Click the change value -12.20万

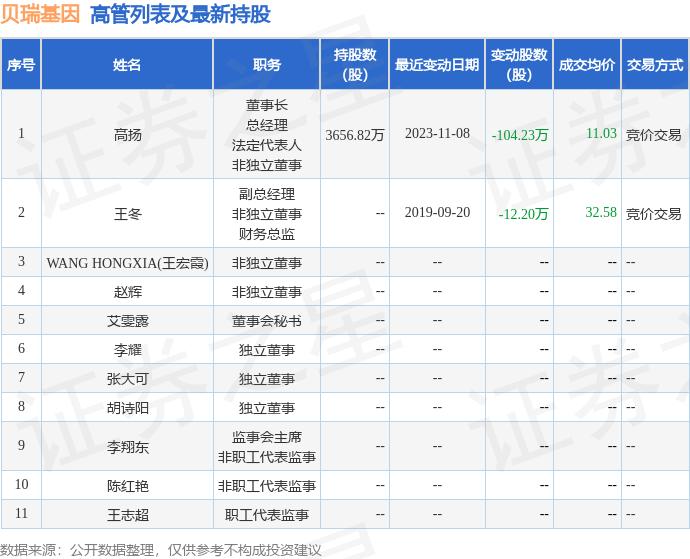tap(523, 214)
